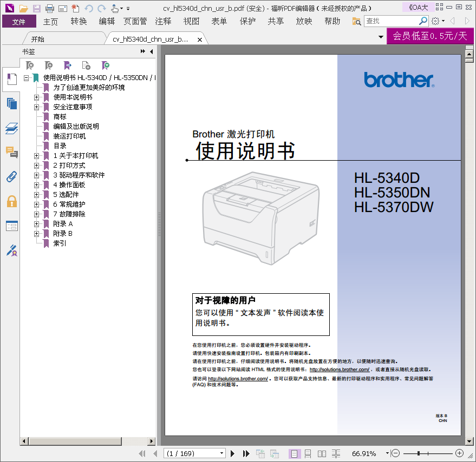This screenshot has width=476, height=462.
Task: Click the single page view icon
Action: point(294,453)
